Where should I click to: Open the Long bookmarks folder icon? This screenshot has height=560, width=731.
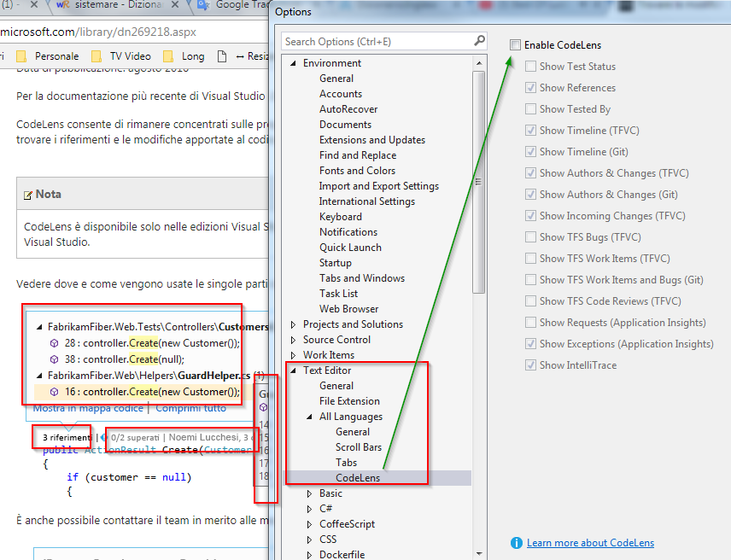tap(167, 55)
